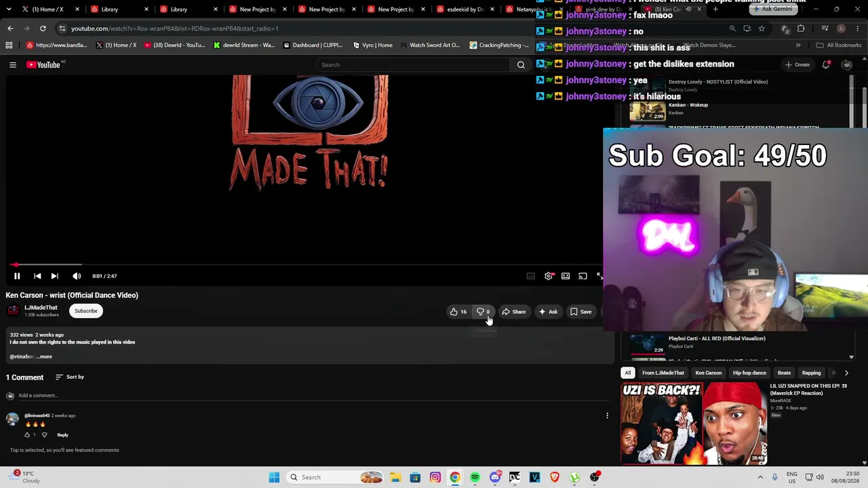Open Microsoft Store from the taskbar
This screenshot has height=488, width=868.
tap(415, 477)
